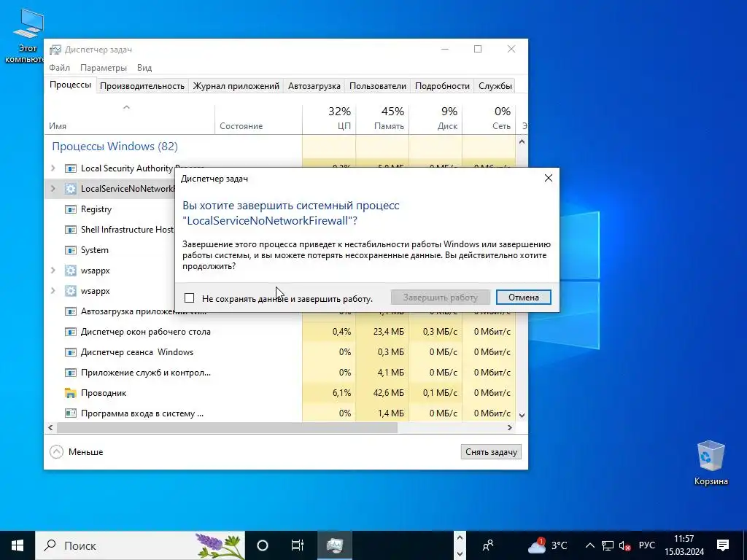747x560 pixels.
Task: Select Проводник process name
Action: click(x=104, y=393)
